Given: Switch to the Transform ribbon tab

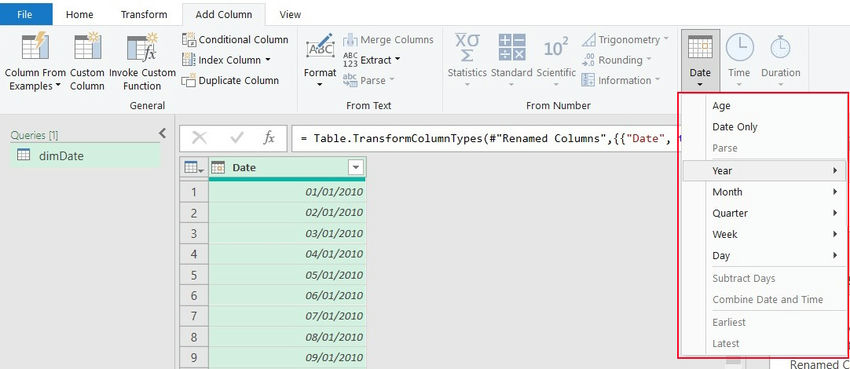Looking at the screenshot, I should coord(144,15).
